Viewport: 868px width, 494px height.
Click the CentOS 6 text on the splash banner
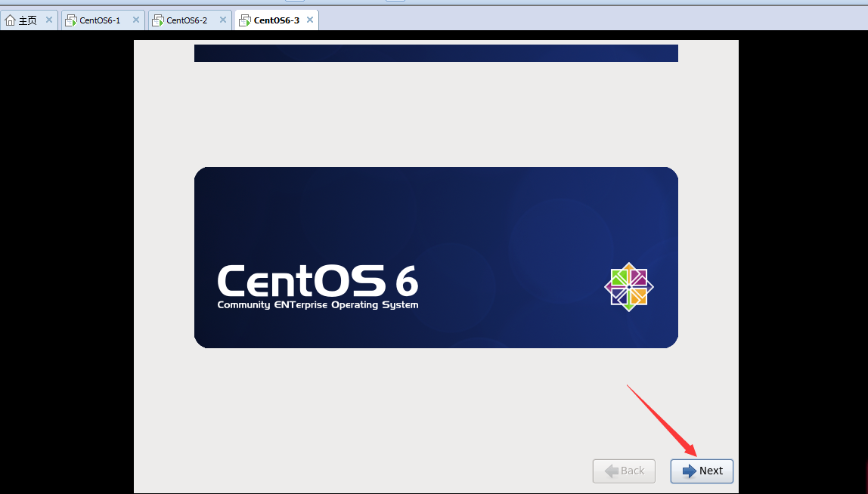click(x=317, y=281)
